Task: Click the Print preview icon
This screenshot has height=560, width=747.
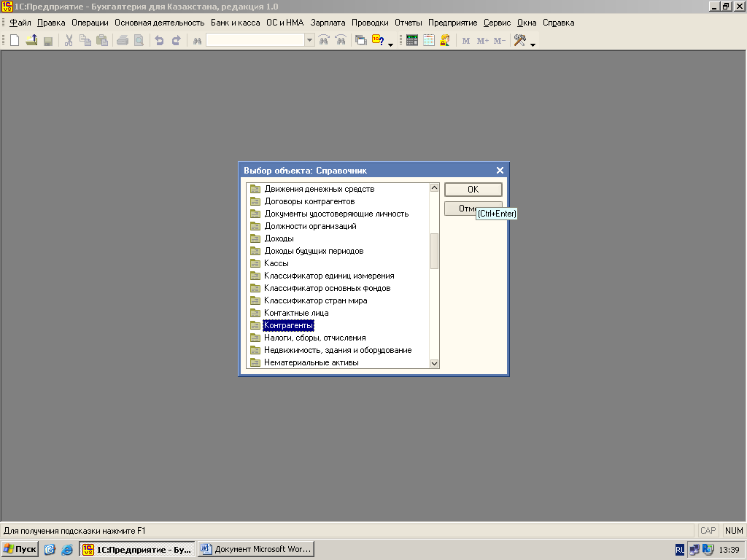Action: 139,41
